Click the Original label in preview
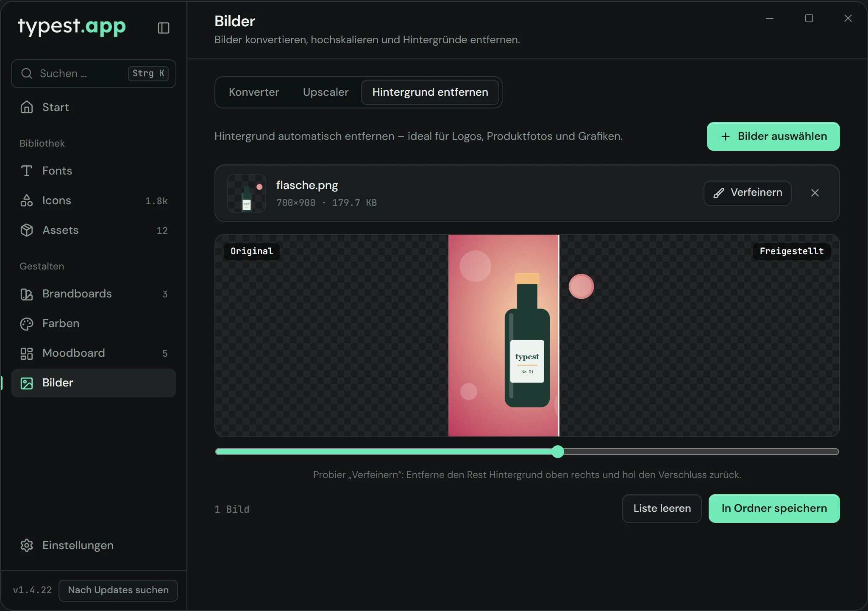The width and height of the screenshot is (868, 611). click(252, 251)
